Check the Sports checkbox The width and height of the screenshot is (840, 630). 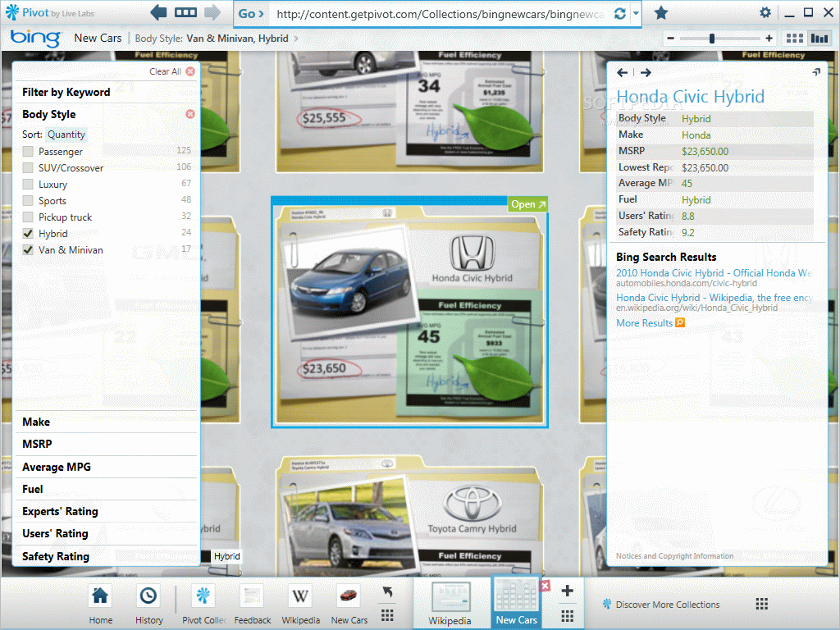click(28, 201)
